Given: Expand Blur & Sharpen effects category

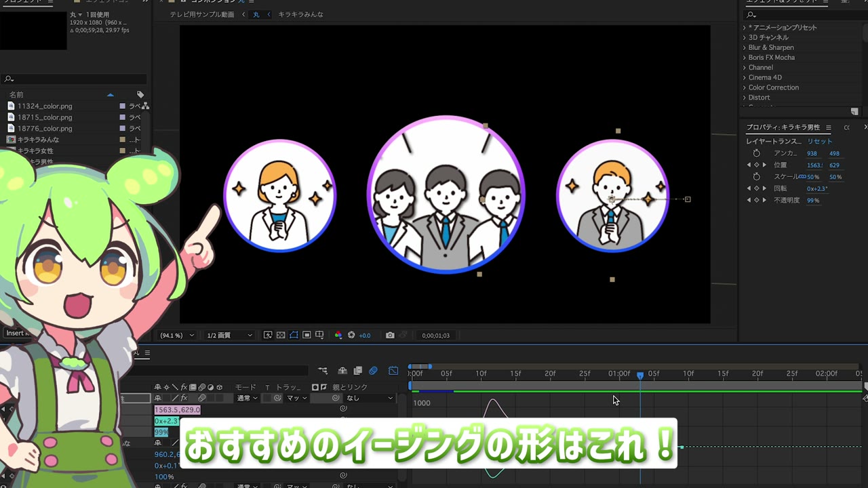Looking at the screenshot, I should (x=745, y=47).
